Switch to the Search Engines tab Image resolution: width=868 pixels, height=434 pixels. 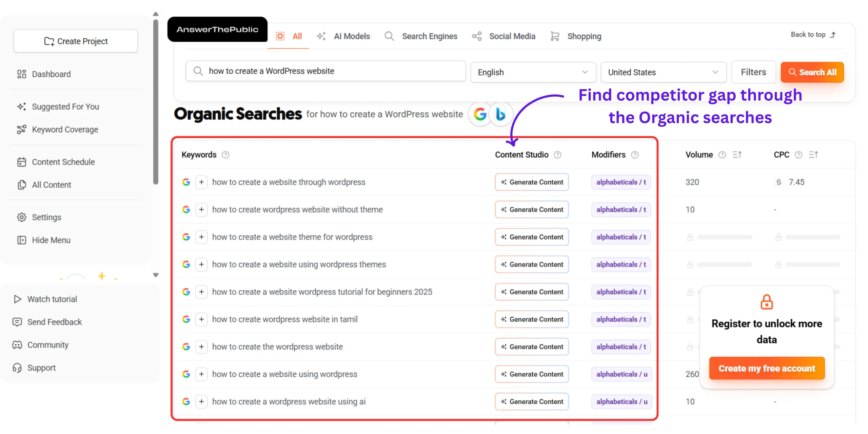(x=421, y=36)
